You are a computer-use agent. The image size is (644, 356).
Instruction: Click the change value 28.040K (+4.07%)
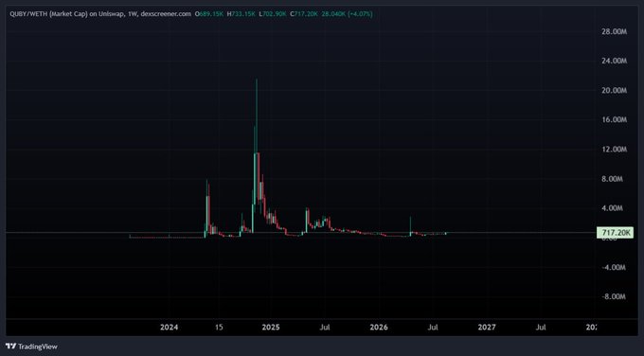point(347,14)
